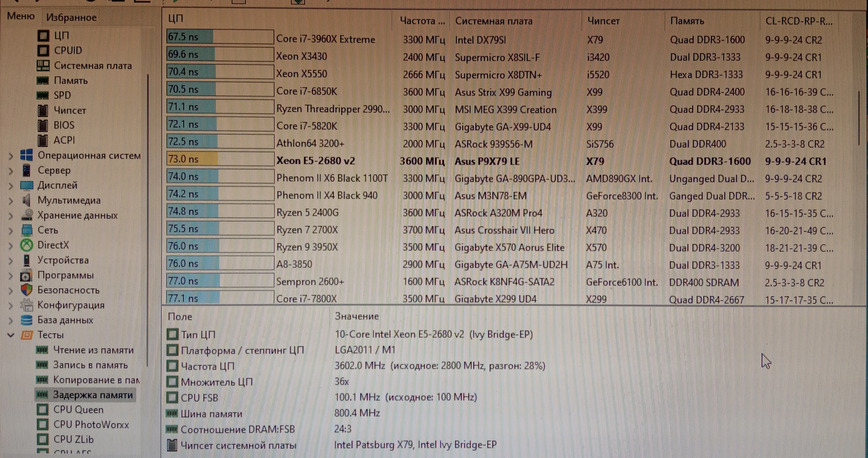868x458 pixels.
Task: Expand the Сервер tree node
Action: pos(11,171)
